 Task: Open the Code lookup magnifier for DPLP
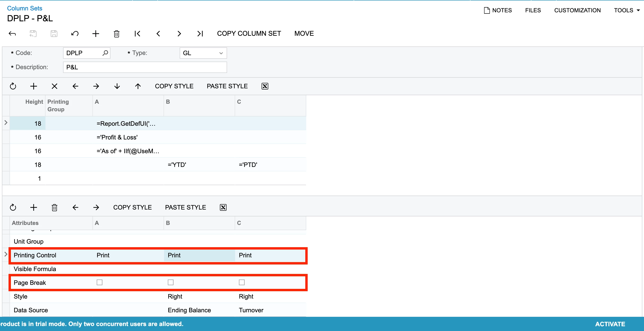pyautogui.click(x=105, y=53)
